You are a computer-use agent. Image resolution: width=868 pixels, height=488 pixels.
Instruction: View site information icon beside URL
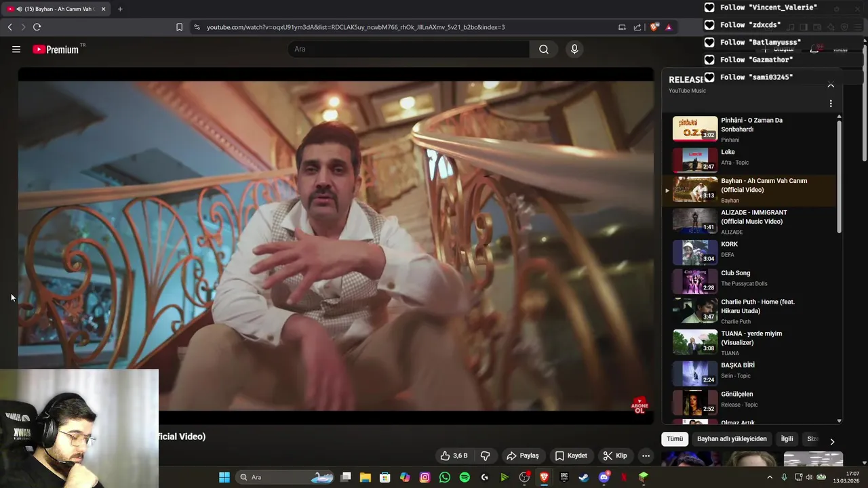click(x=197, y=27)
